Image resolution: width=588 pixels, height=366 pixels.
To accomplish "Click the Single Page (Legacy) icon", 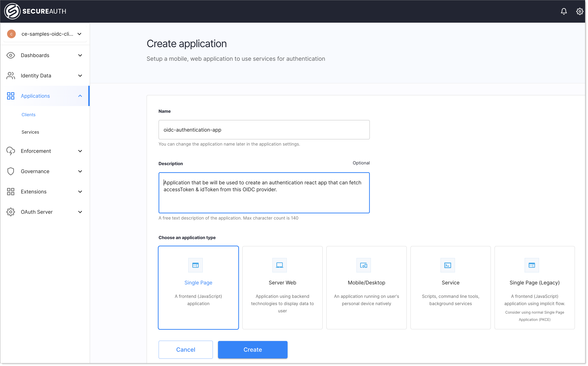I will click(x=532, y=265).
